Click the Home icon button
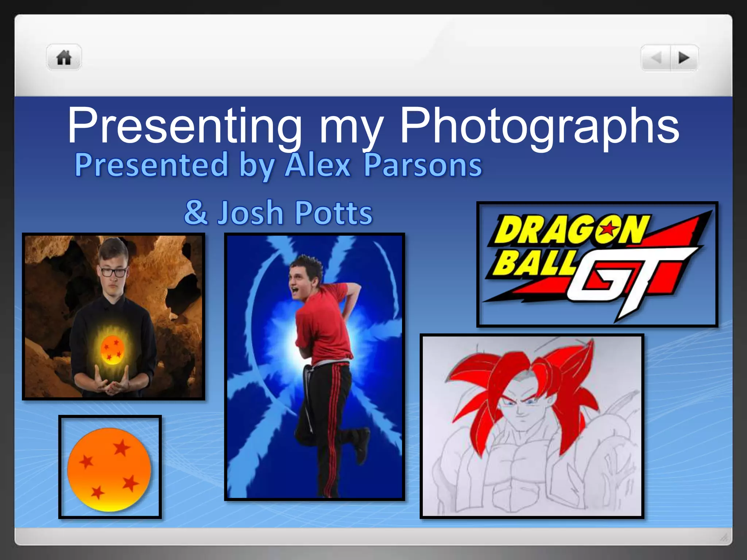Viewport: 747px width, 560px height. (64, 58)
